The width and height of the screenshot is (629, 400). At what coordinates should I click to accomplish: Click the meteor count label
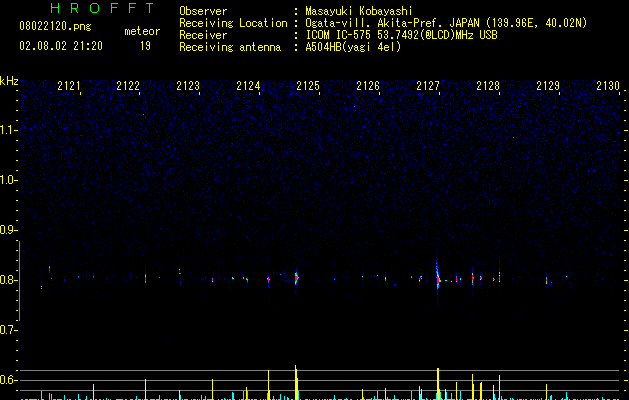click(142, 31)
